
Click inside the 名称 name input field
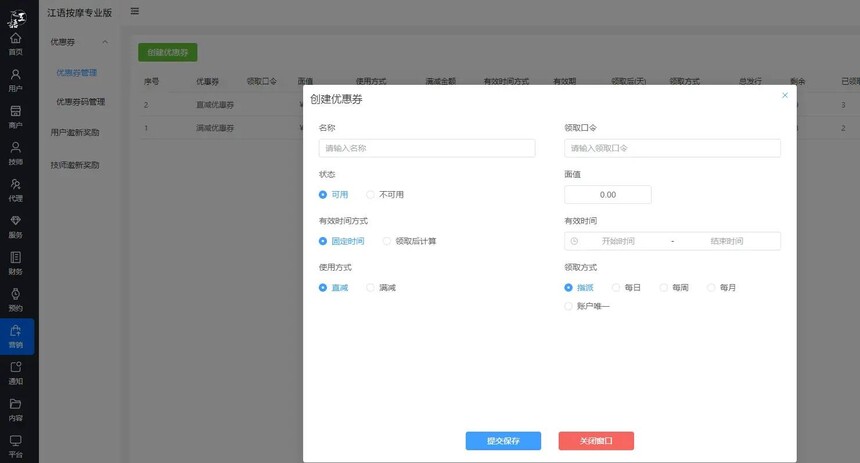(427, 148)
